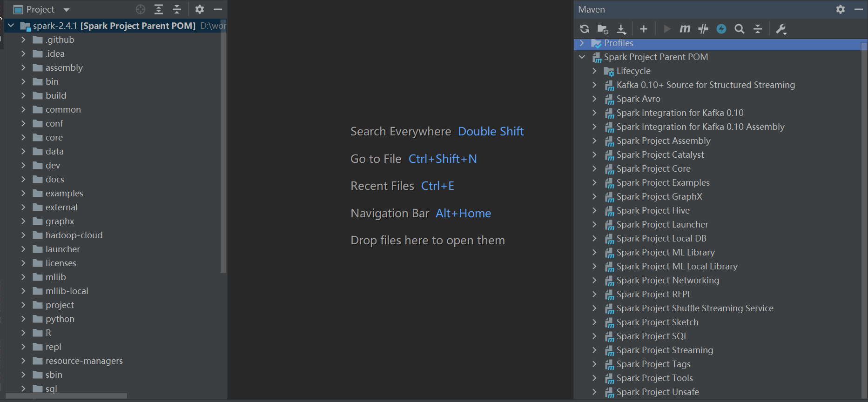Select Kafka 0.10+ Source for Structured Streaming
Screen dimensions: 868x402
click(706, 85)
